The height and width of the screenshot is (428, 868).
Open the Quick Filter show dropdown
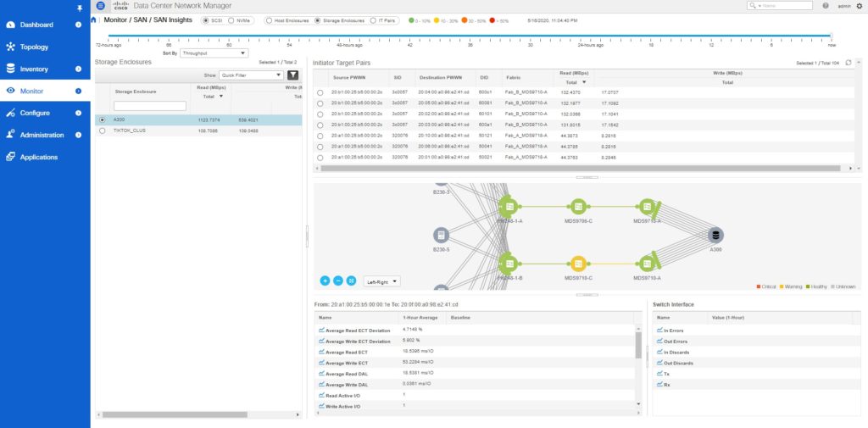[x=251, y=75]
